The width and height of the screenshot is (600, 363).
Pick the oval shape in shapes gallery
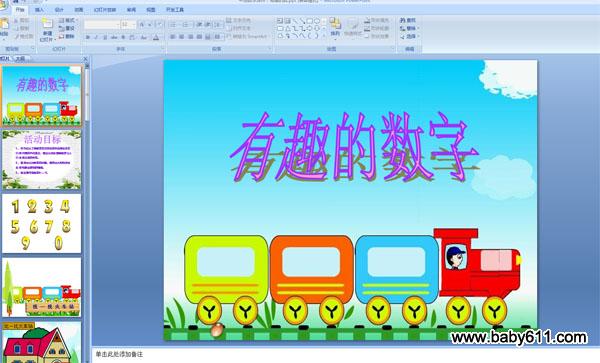click(317, 21)
